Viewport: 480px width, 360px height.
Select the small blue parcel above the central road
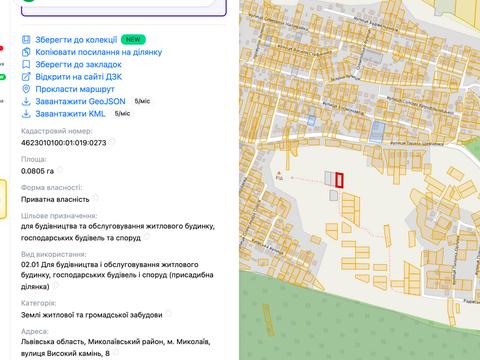point(311,120)
